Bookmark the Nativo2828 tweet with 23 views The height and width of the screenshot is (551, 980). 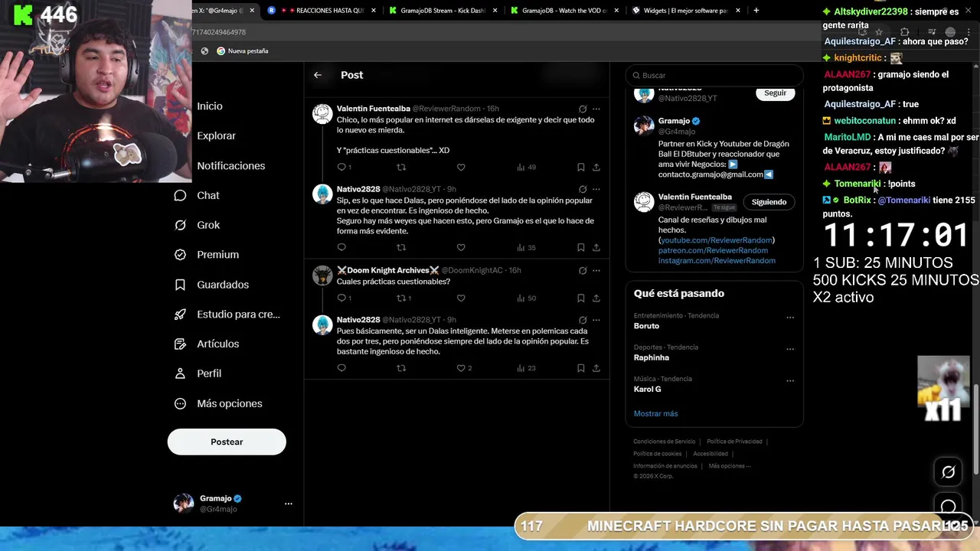[x=581, y=368]
